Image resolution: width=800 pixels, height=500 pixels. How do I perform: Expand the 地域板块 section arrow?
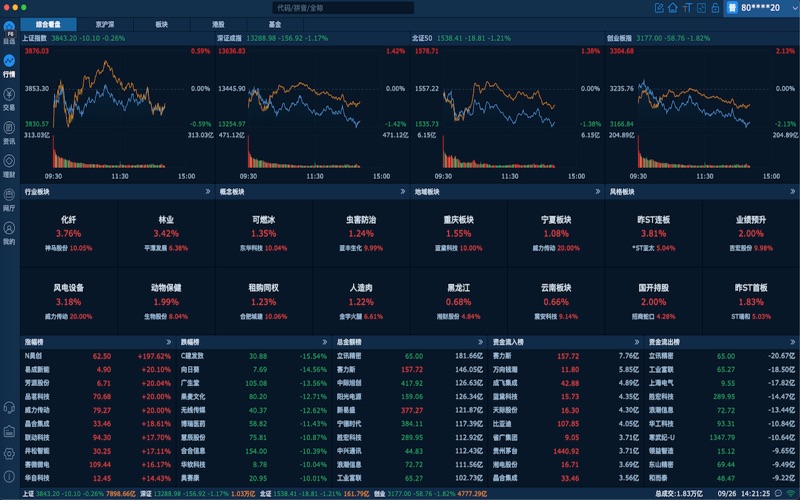tap(597, 190)
